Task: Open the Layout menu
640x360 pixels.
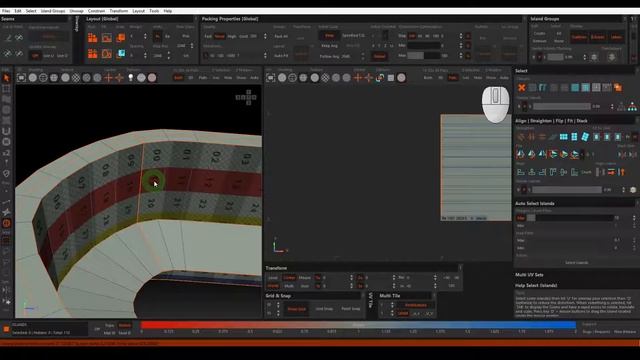Action: 139,11
